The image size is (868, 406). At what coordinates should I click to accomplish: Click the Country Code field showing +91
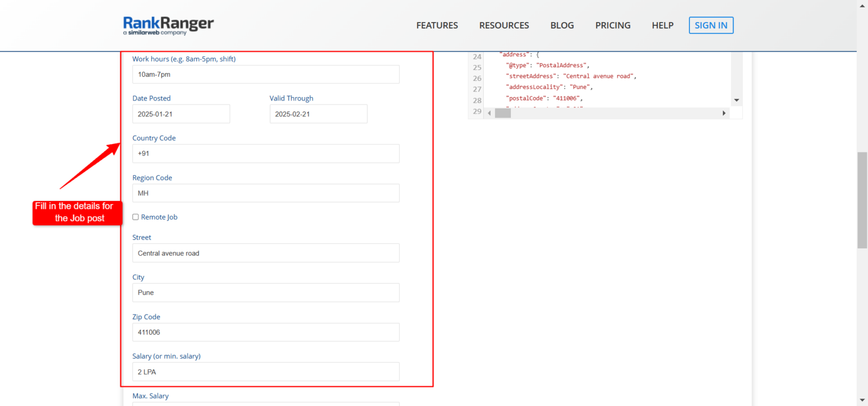[266, 153]
